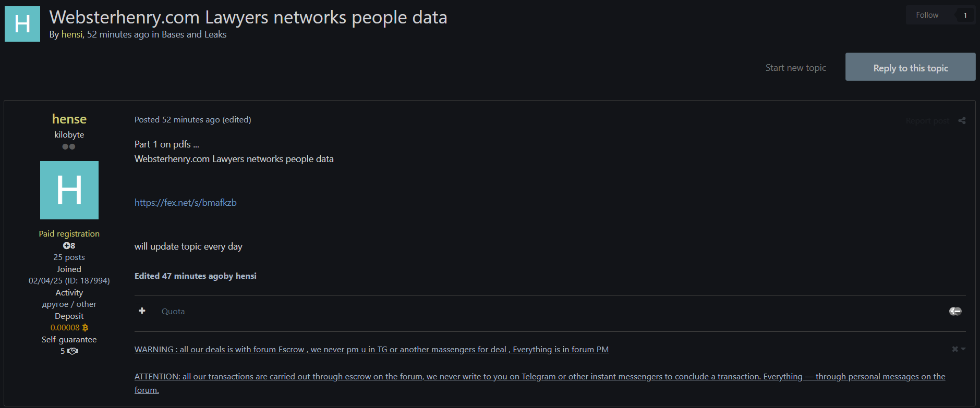This screenshot has height=408, width=980.
Task: Click the share post icon
Action: click(962, 120)
